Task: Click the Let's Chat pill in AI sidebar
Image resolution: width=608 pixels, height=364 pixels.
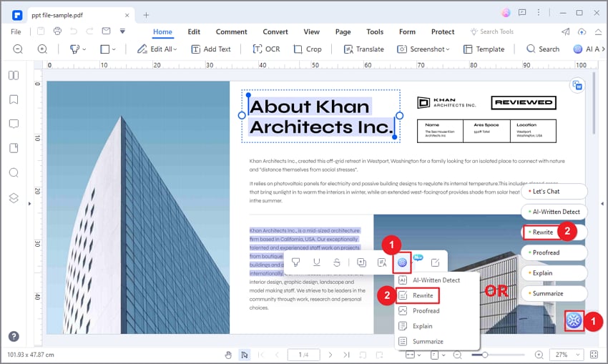Action: pos(554,192)
